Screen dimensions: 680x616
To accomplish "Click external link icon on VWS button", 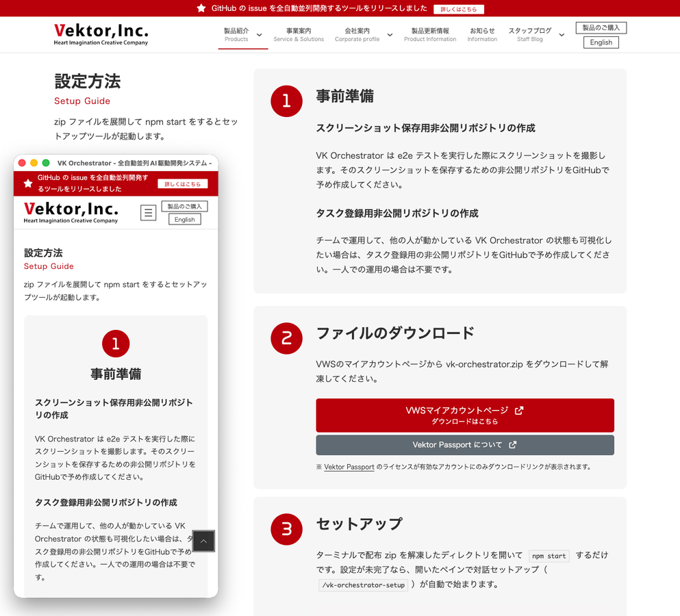I will (x=518, y=411).
